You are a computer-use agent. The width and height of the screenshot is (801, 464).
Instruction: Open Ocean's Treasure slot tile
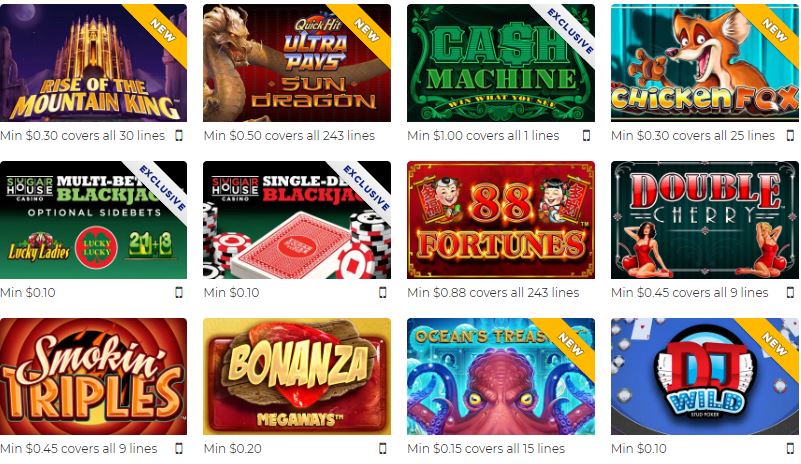click(501, 376)
